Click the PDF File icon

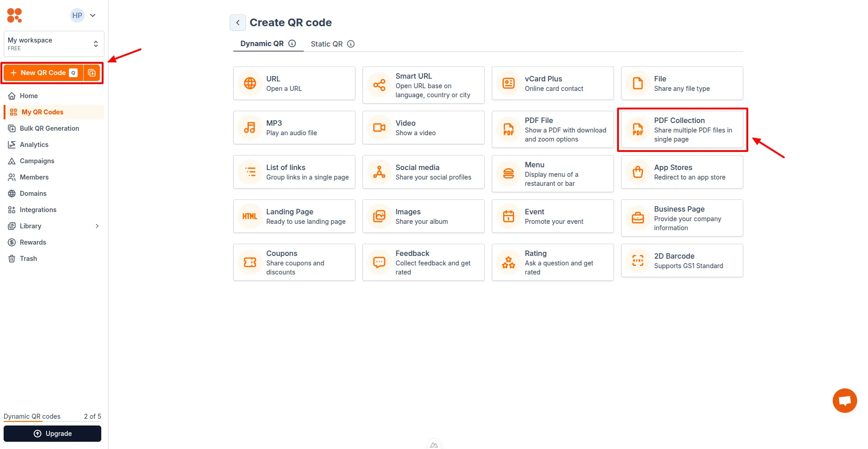[509, 129]
